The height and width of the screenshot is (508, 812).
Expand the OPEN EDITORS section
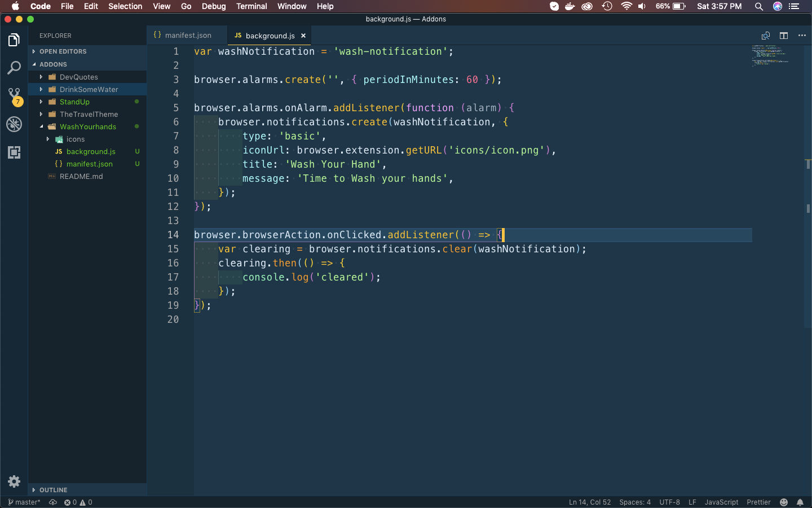tap(87, 51)
